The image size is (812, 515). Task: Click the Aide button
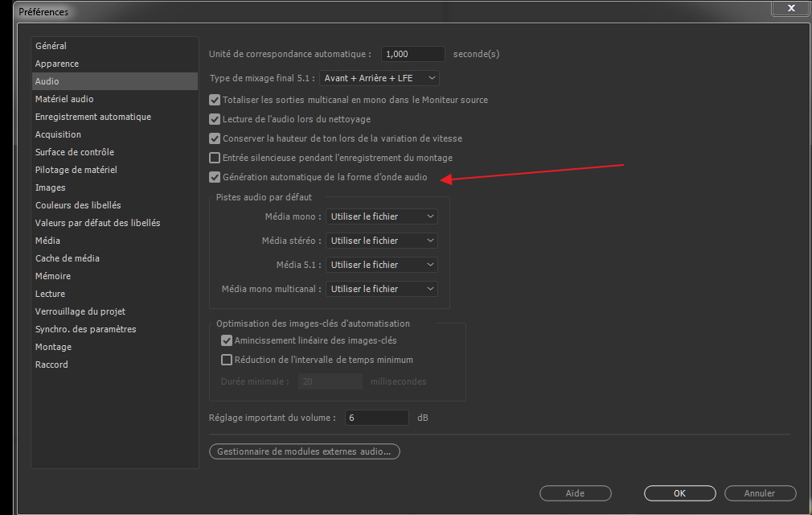[576, 493]
